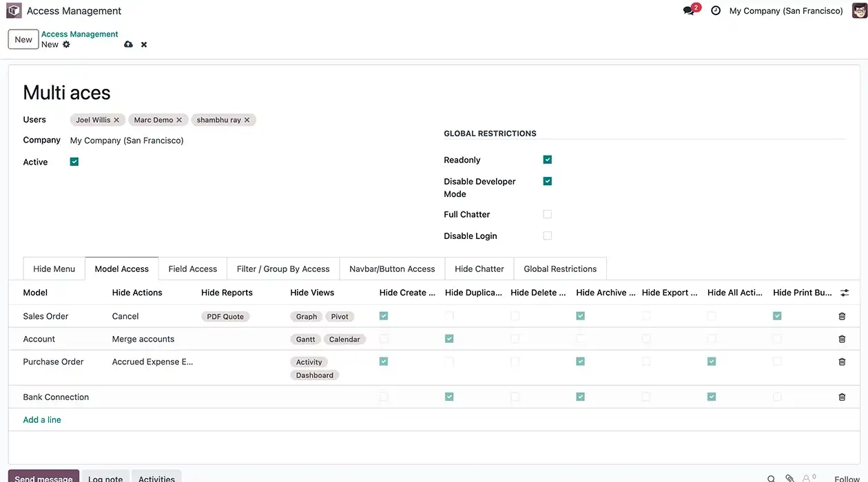
Task: Enable the Full Chatter checkbox
Action: pos(547,214)
